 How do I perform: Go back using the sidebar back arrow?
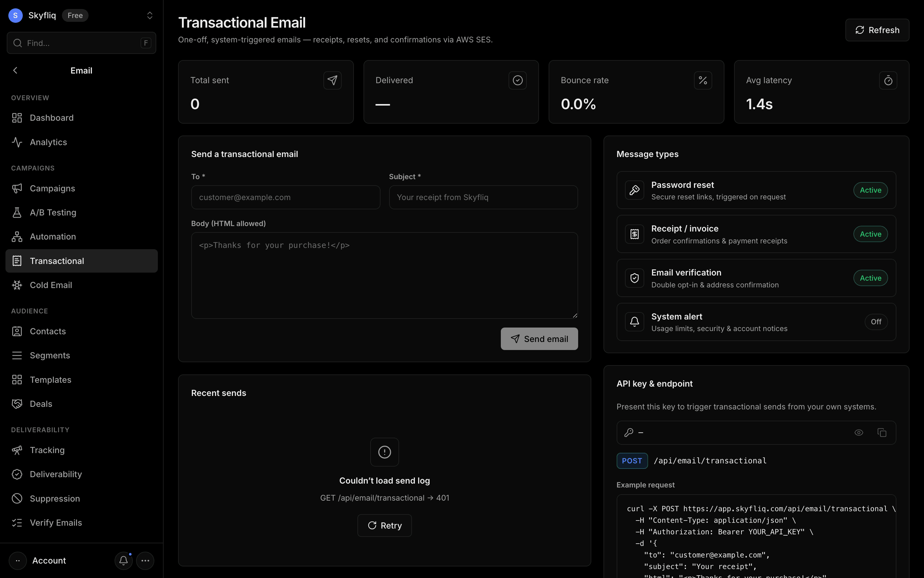click(x=15, y=70)
